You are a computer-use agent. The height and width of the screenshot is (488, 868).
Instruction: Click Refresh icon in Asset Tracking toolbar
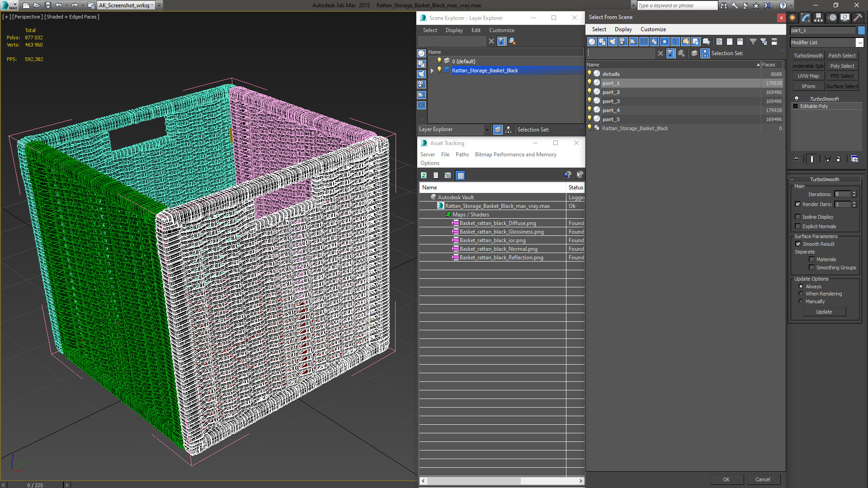(x=424, y=175)
